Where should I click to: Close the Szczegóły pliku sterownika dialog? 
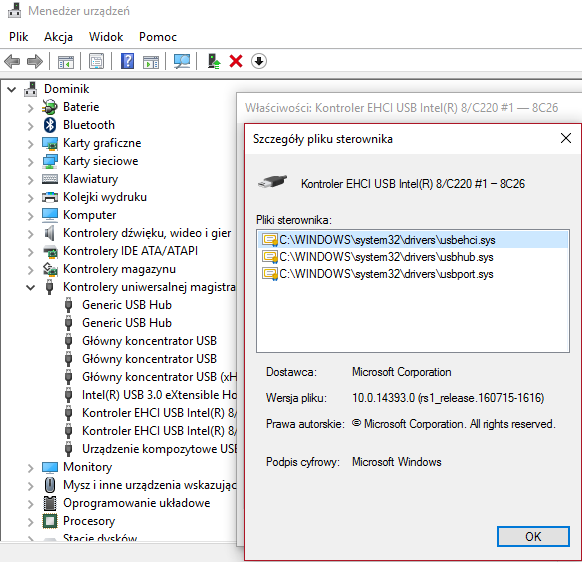pos(566,138)
